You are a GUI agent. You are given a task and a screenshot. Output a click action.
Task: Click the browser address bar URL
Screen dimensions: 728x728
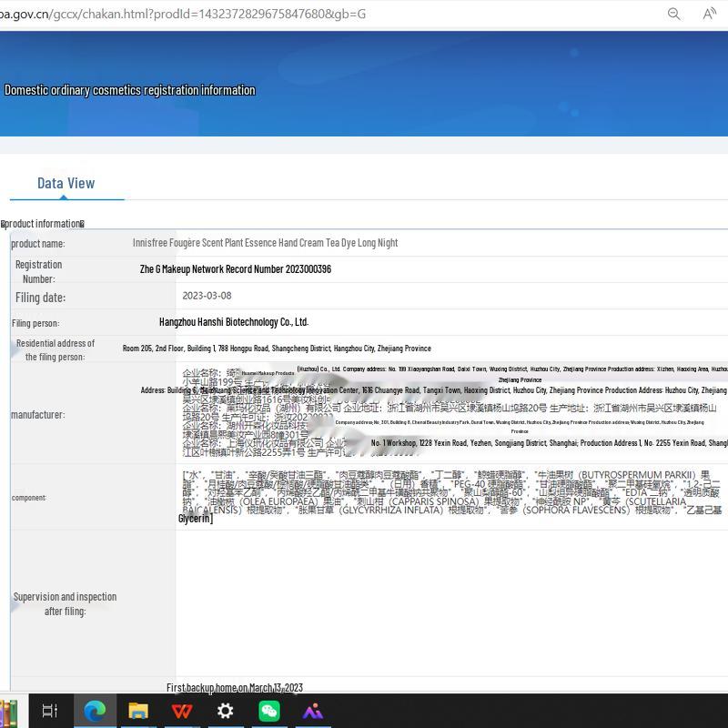[182, 14]
